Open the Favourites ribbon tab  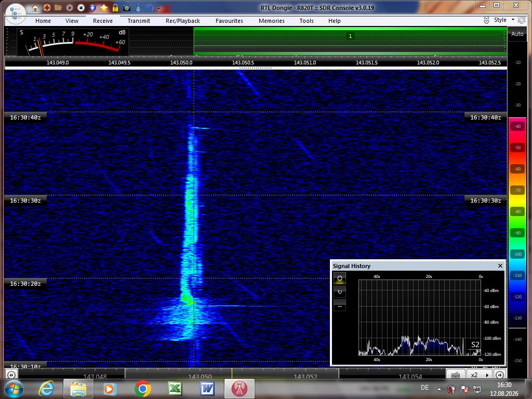pos(229,21)
